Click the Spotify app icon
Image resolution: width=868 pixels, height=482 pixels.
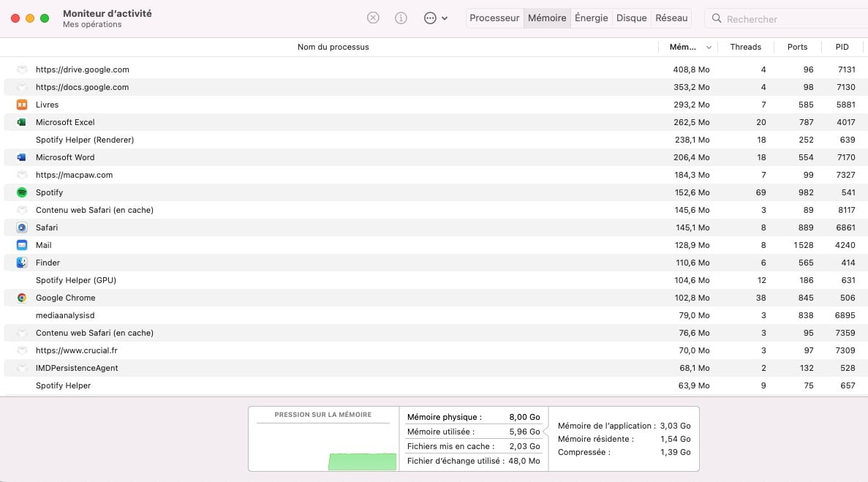click(x=22, y=192)
